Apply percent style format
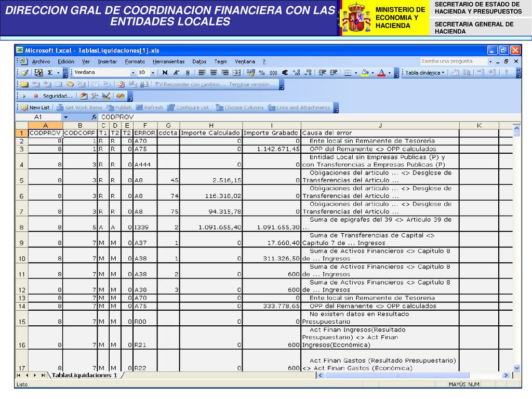Screen dimensions: 532x399 (262, 73)
